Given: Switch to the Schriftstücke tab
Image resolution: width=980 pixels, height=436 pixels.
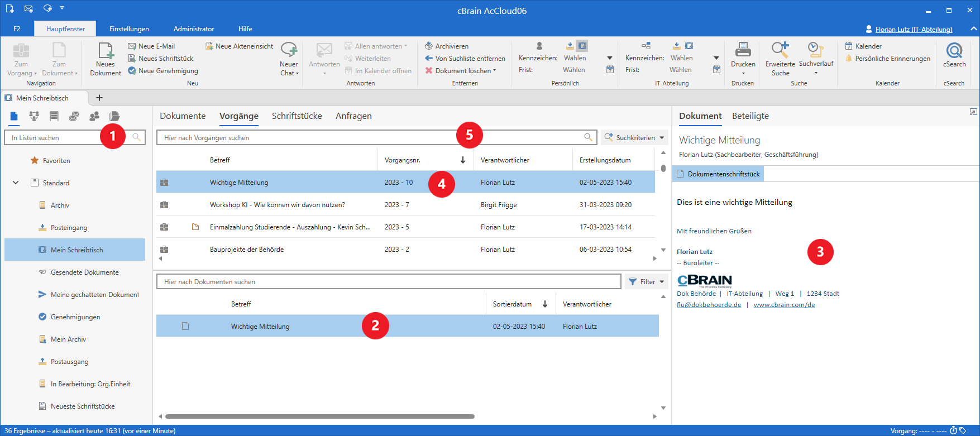Looking at the screenshot, I should pos(297,116).
